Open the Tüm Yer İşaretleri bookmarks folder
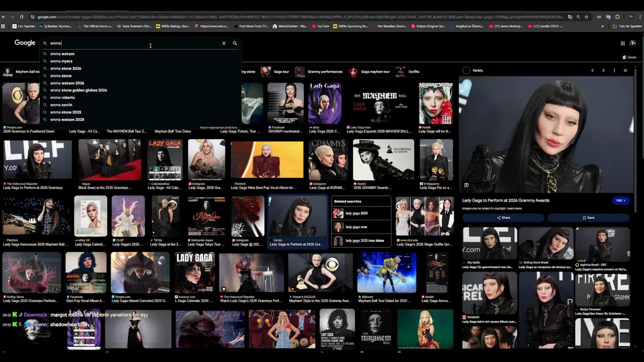 [x=627, y=26]
